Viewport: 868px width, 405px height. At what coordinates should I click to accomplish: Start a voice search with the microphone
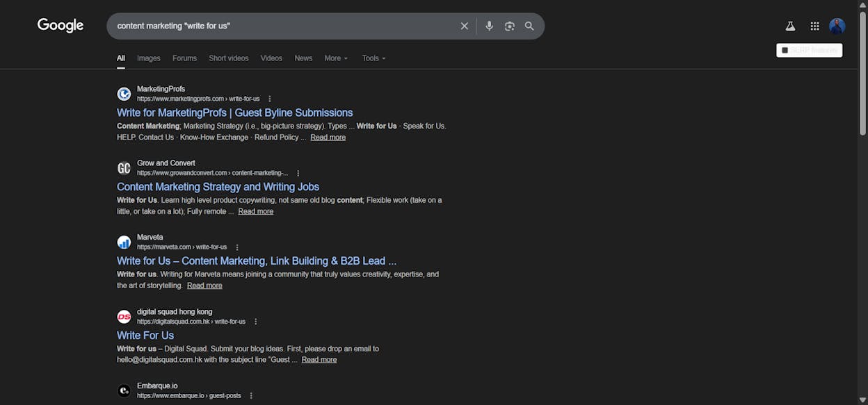(489, 26)
